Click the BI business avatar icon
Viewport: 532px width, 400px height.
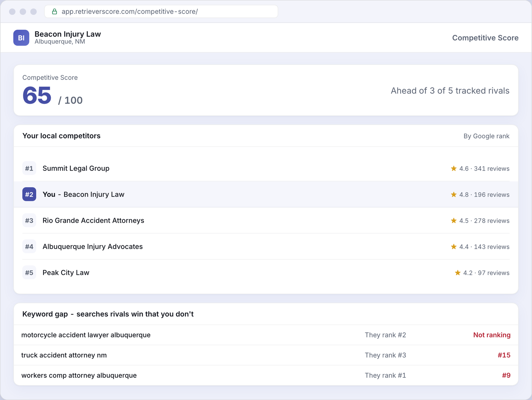[x=21, y=38]
